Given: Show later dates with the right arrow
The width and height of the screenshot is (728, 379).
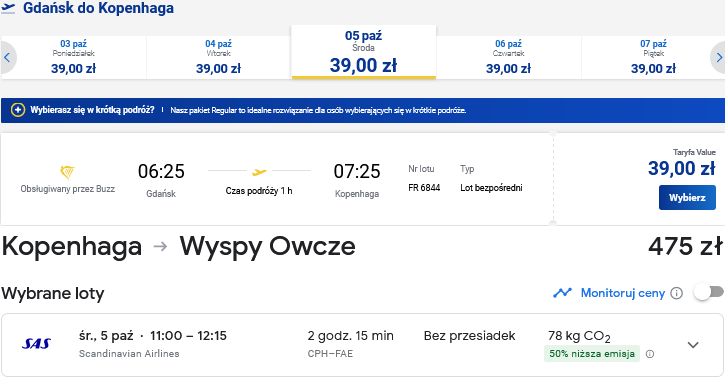Looking at the screenshot, I should pyautogui.click(x=719, y=58).
